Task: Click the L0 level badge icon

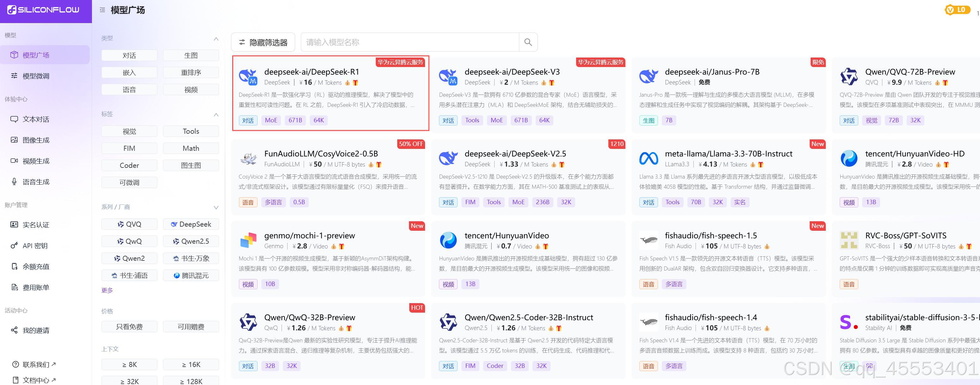Action: [x=956, y=10]
